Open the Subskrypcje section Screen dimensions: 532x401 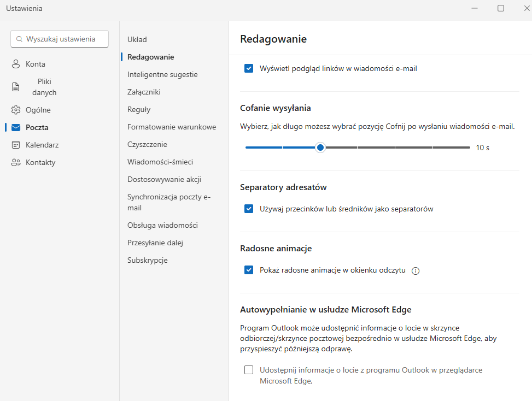[147, 261]
